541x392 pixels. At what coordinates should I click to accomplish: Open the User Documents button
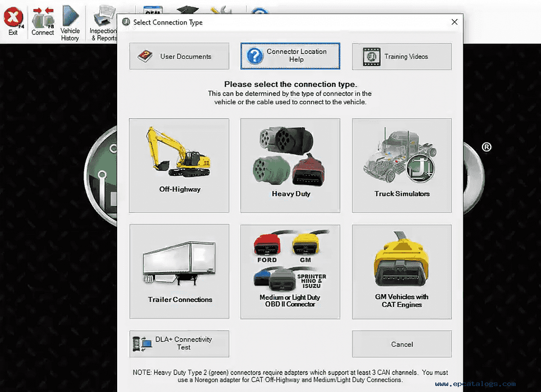[x=179, y=56]
